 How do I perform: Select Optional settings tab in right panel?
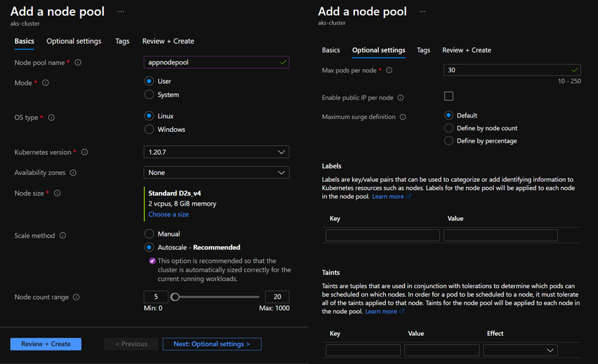pyautogui.click(x=379, y=50)
